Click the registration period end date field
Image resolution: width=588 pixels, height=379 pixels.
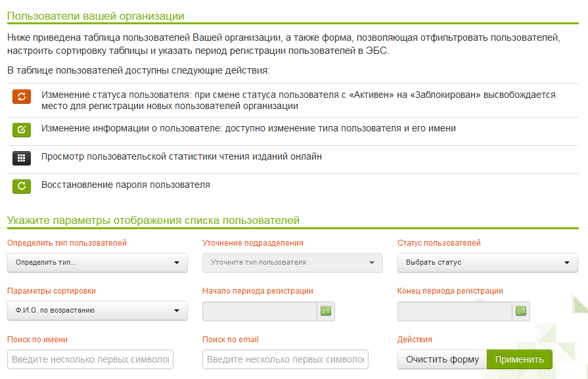(x=455, y=311)
